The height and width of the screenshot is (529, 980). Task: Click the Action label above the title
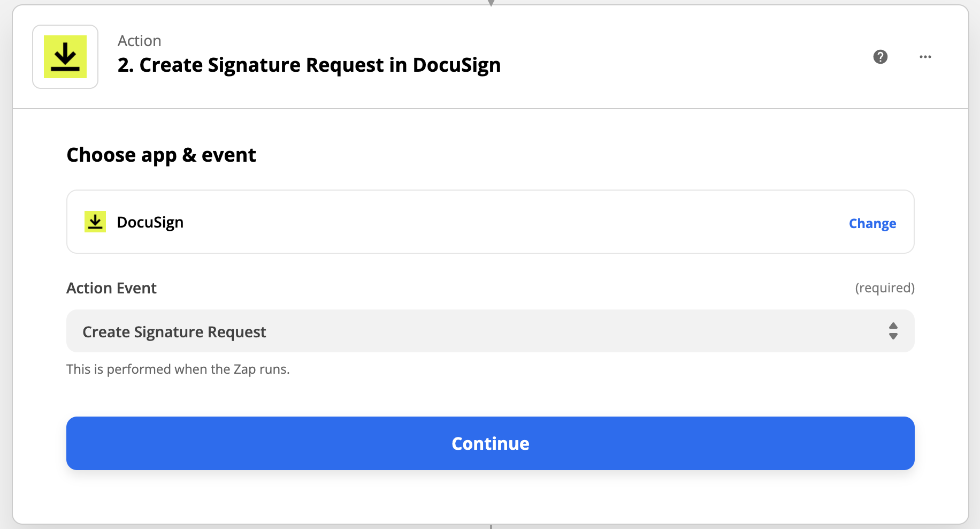click(139, 40)
